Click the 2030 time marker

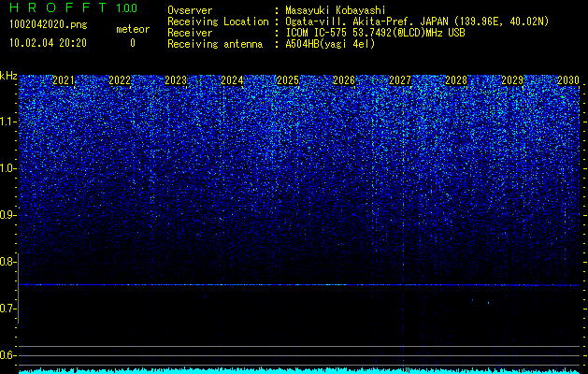[568, 80]
